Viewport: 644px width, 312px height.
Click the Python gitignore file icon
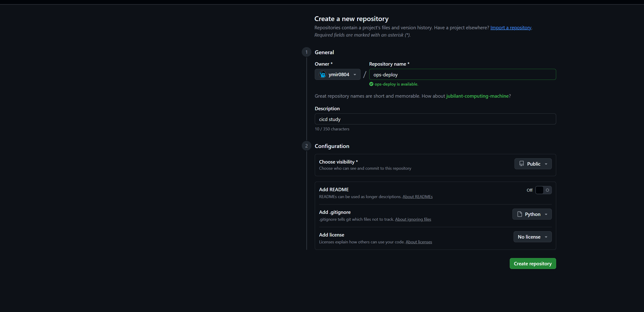coord(520,214)
